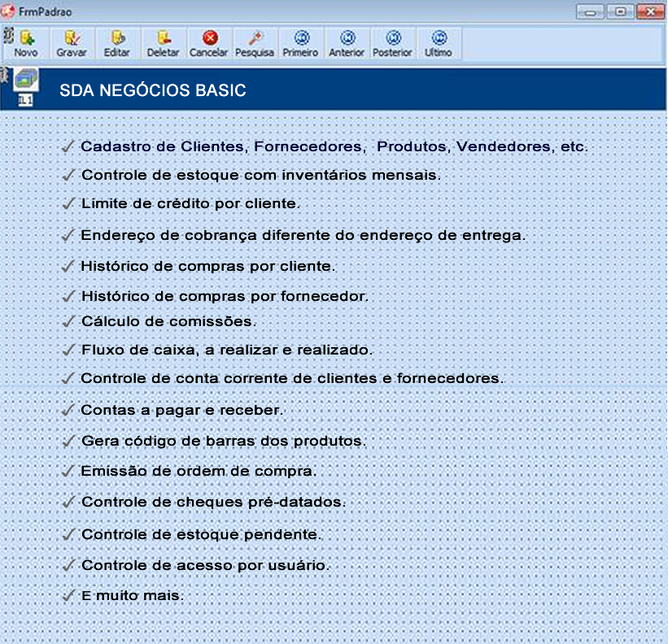
Task: Click the 'Cálculo de comissões' item
Action: point(168,321)
